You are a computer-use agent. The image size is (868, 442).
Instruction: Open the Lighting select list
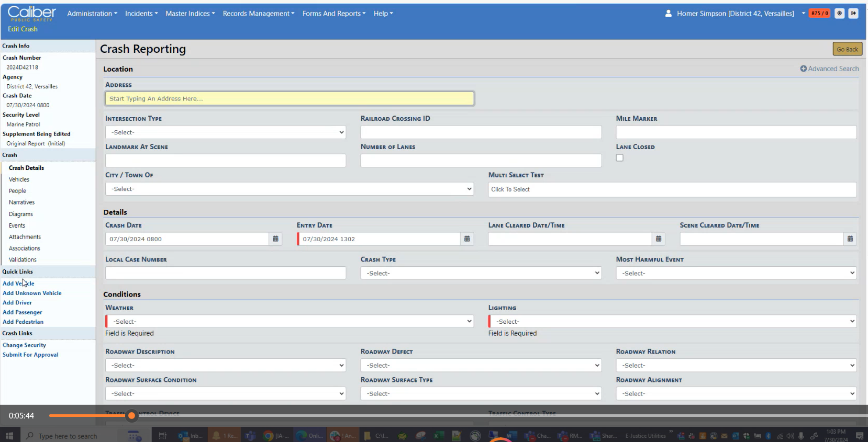[x=673, y=322]
